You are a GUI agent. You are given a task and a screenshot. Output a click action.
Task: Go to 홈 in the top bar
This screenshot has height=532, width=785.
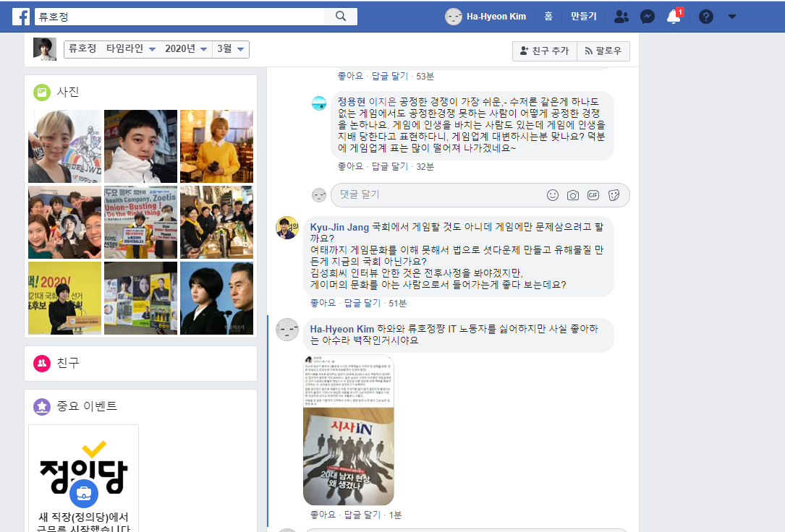tap(548, 17)
